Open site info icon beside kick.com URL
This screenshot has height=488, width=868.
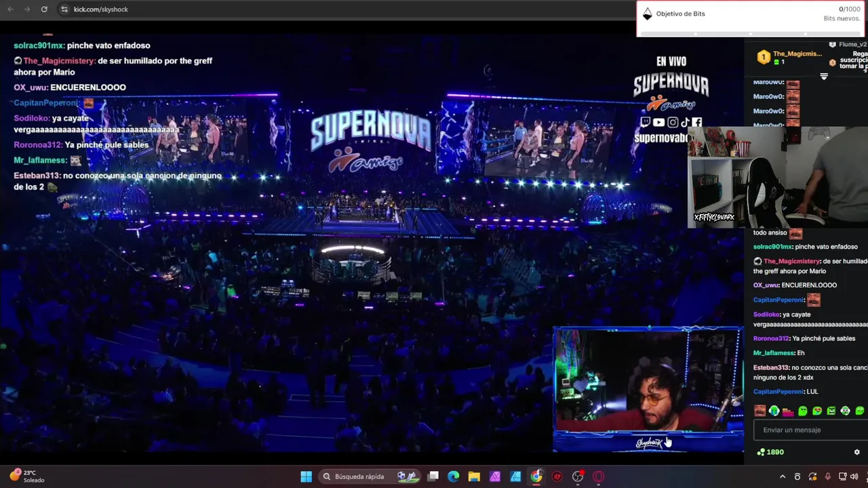pyautogui.click(x=64, y=9)
